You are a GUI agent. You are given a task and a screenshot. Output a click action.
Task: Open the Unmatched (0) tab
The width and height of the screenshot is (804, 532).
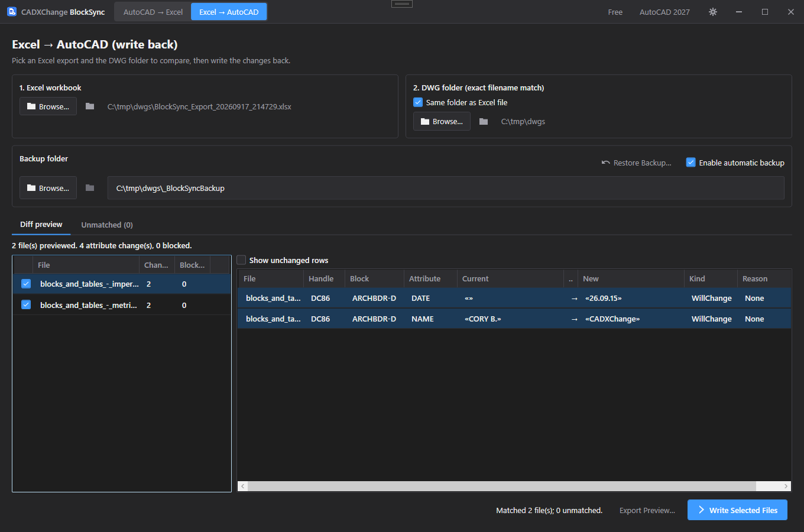pyautogui.click(x=107, y=225)
